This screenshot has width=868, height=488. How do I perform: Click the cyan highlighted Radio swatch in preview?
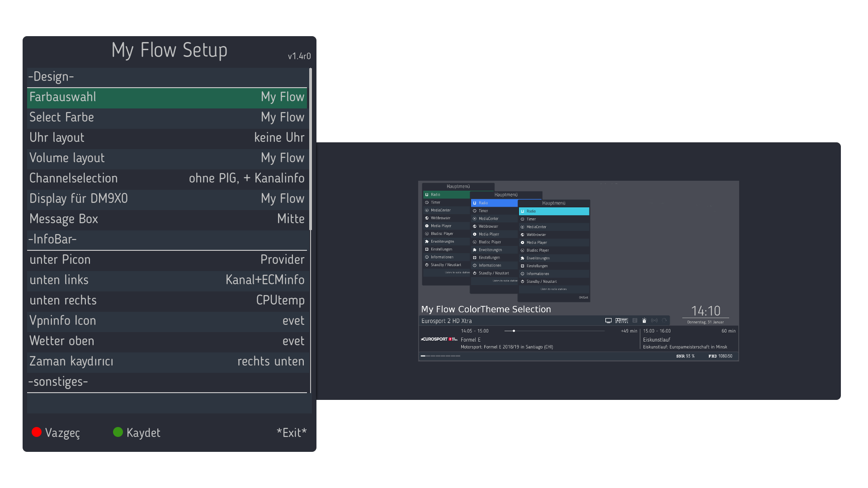[x=554, y=211]
